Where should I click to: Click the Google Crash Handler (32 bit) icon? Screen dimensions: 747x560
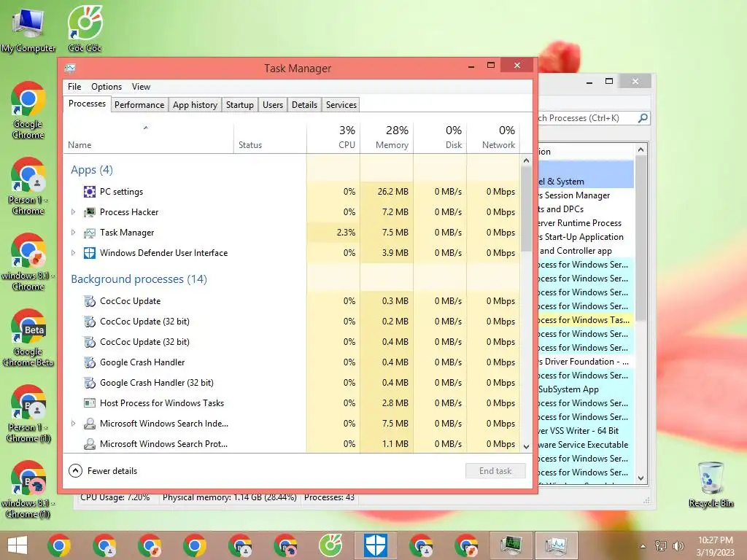[90, 383]
